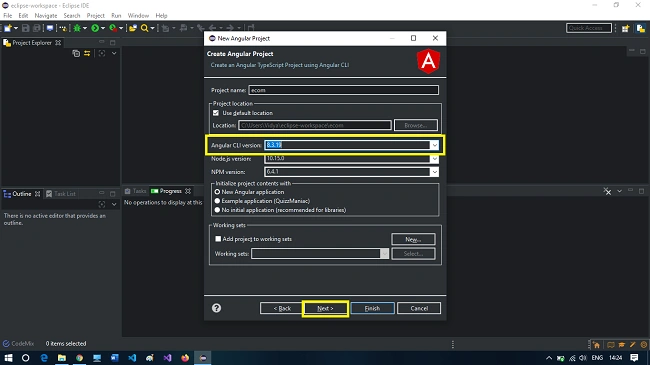Select No initial application radio option
Screen dimensions: 650x365
click(x=217, y=210)
